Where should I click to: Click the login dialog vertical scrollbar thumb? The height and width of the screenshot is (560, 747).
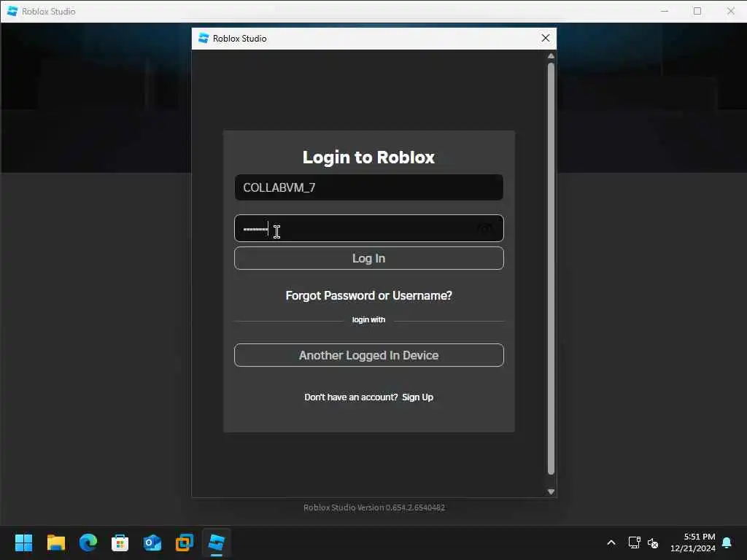pyautogui.click(x=551, y=268)
